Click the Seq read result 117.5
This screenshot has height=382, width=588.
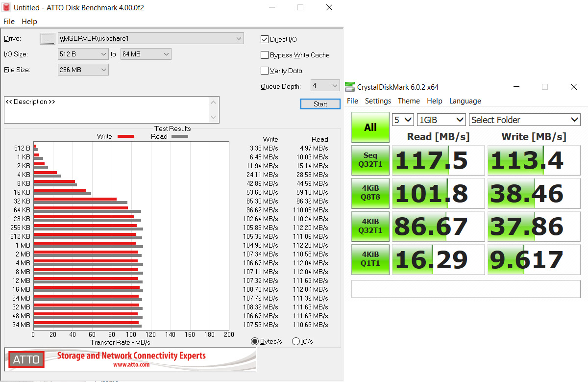tap(439, 160)
